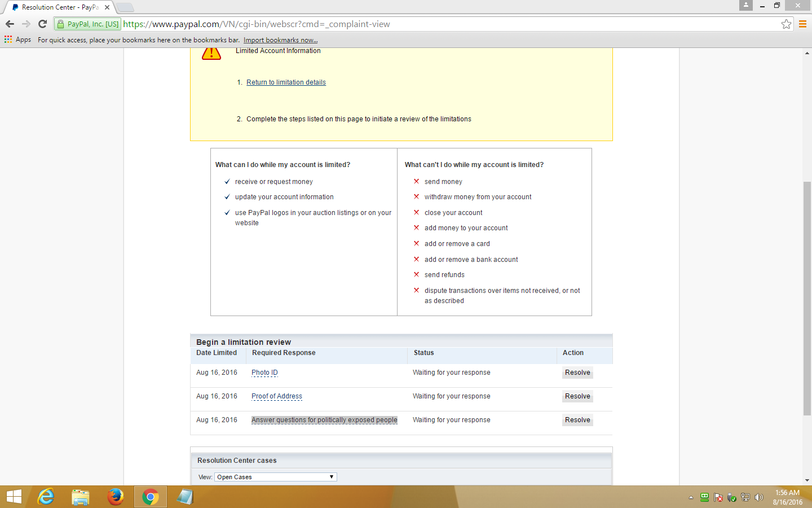
Task: Click 'What can I do while my account is limited?'
Action: click(x=283, y=165)
